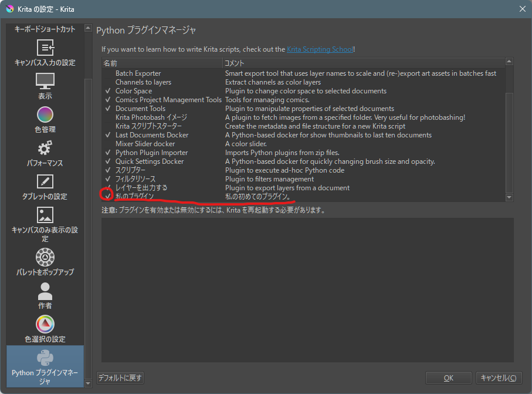Click plugin list scroll down arrow
Image resolution: width=532 pixels, height=394 pixels.
pos(509,197)
